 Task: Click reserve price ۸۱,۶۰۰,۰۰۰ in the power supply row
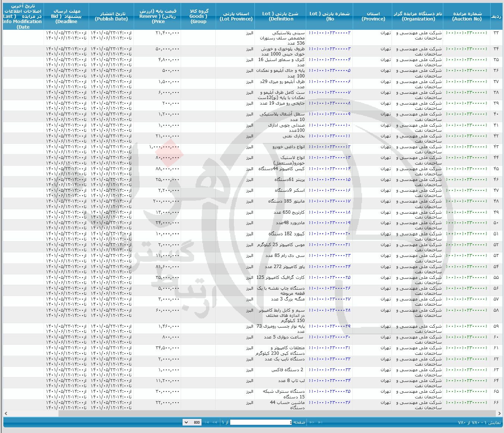coord(168,267)
